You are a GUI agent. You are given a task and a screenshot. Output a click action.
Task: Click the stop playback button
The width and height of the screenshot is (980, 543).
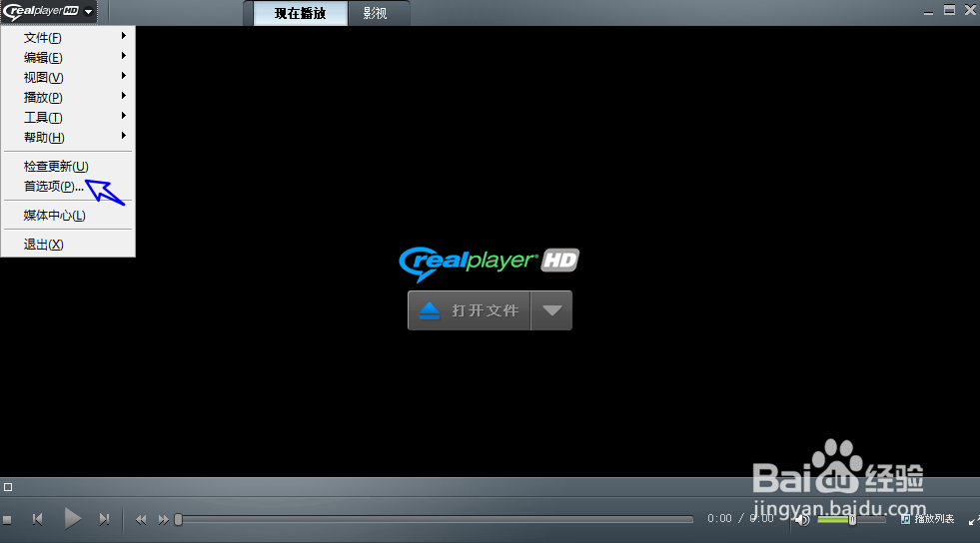(8, 519)
